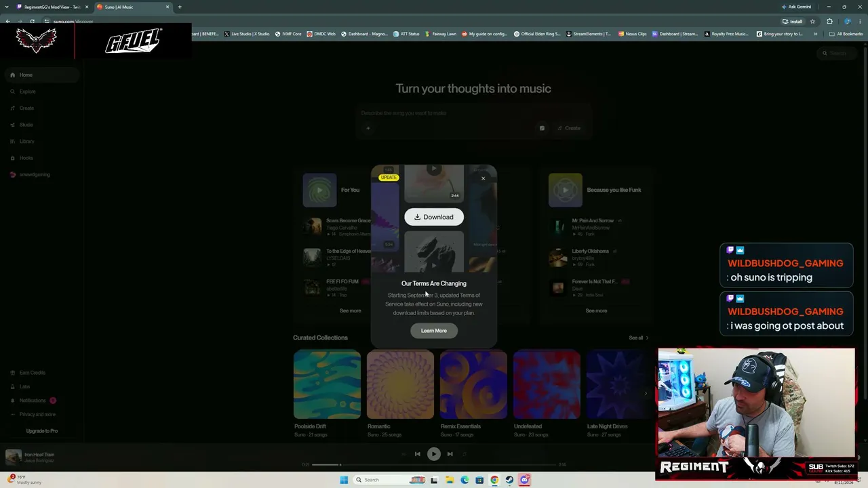The width and height of the screenshot is (868, 488).
Task: Show more bookmarks with the overflow chevron
Action: coord(815,34)
